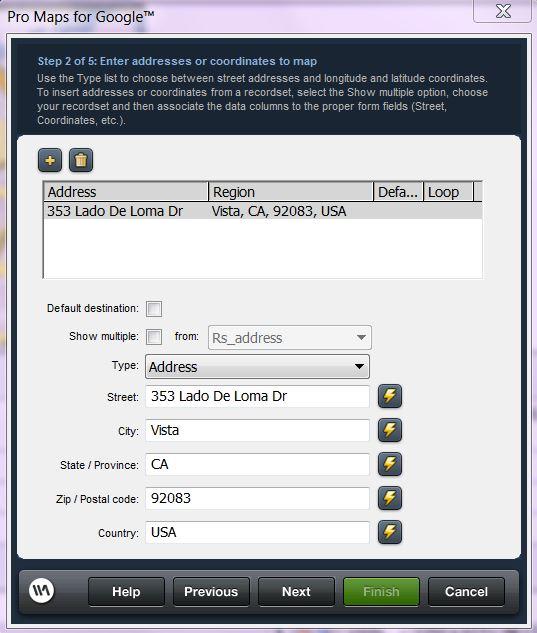Delete selected address with trash icon
Screen dimensions: 537x633
tap(81, 160)
